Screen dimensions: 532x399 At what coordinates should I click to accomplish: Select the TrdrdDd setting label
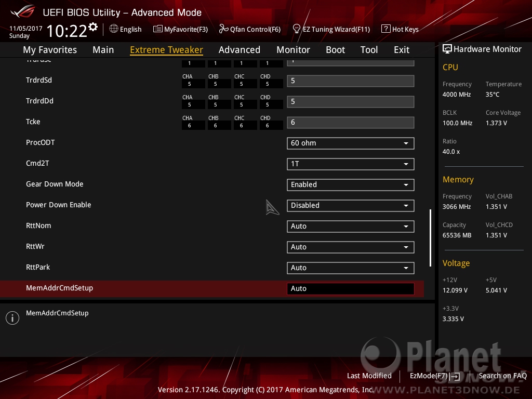coord(39,101)
